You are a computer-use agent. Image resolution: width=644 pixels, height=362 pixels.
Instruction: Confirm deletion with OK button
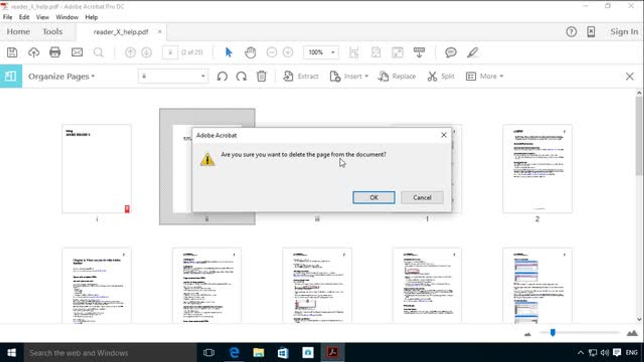(374, 197)
